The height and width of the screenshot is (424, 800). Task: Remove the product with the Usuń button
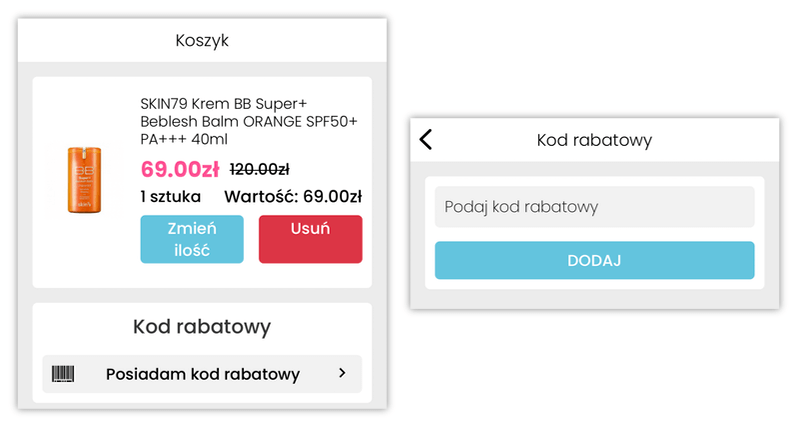coord(310,239)
